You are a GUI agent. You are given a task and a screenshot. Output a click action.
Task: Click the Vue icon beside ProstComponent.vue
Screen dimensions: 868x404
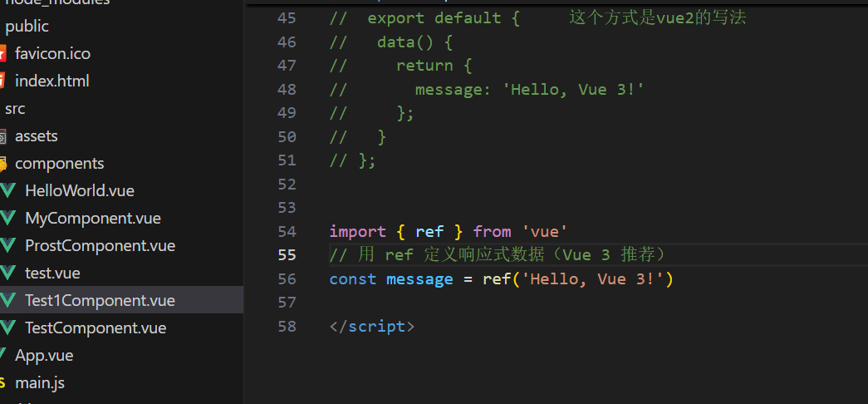tap(7, 246)
